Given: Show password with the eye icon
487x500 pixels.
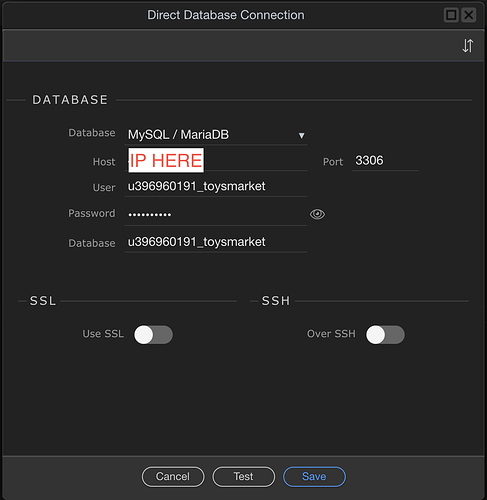Looking at the screenshot, I should [317, 214].
